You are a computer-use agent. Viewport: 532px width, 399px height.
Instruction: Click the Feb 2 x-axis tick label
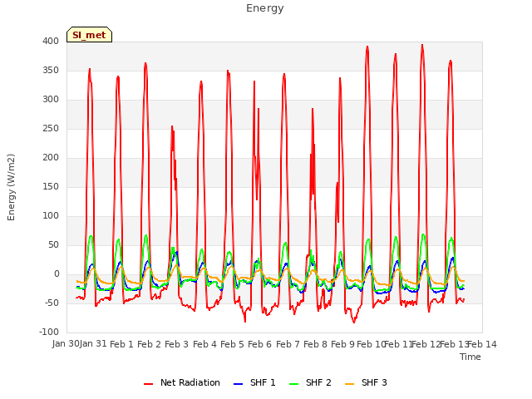click(x=149, y=344)
